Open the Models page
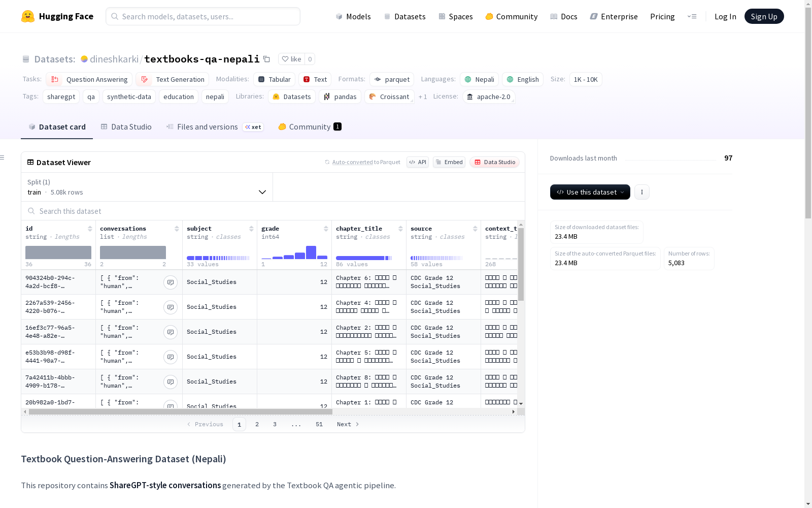 353,16
